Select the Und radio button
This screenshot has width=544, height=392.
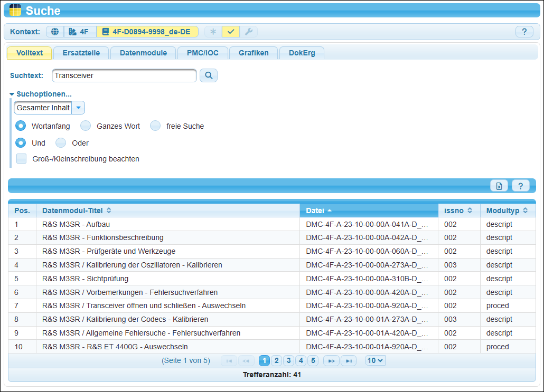[21, 143]
